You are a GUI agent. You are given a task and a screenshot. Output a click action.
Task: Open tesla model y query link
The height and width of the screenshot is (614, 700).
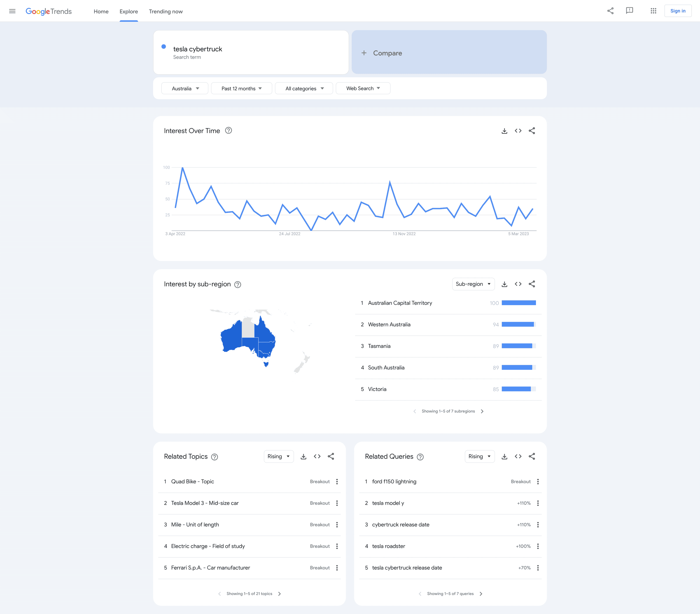coord(388,503)
